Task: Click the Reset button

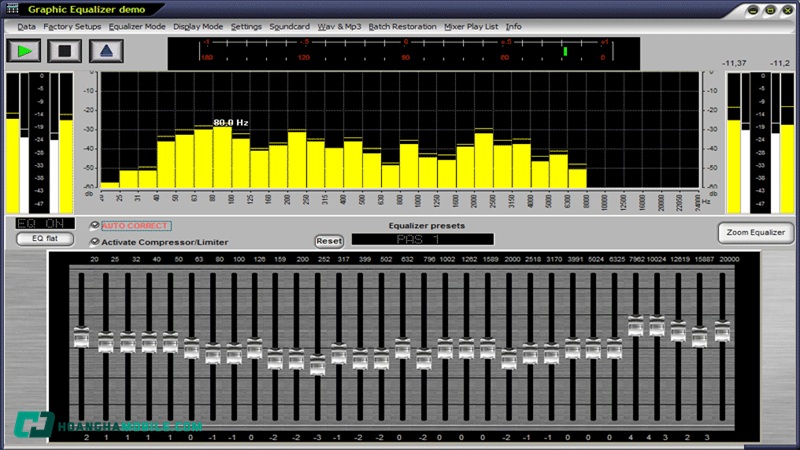Action: click(x=329, y=241)
